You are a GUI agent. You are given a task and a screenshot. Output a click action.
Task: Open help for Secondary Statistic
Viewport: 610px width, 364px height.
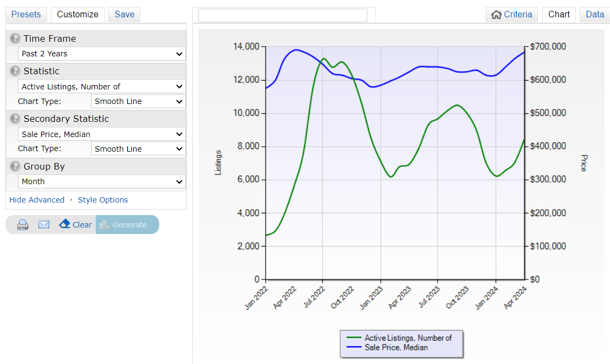point(15,119)
